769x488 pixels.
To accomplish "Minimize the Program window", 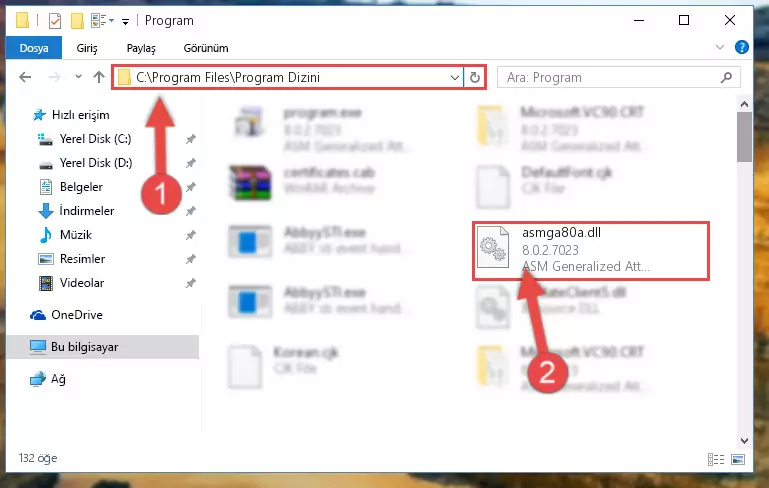I will point(639,20).
